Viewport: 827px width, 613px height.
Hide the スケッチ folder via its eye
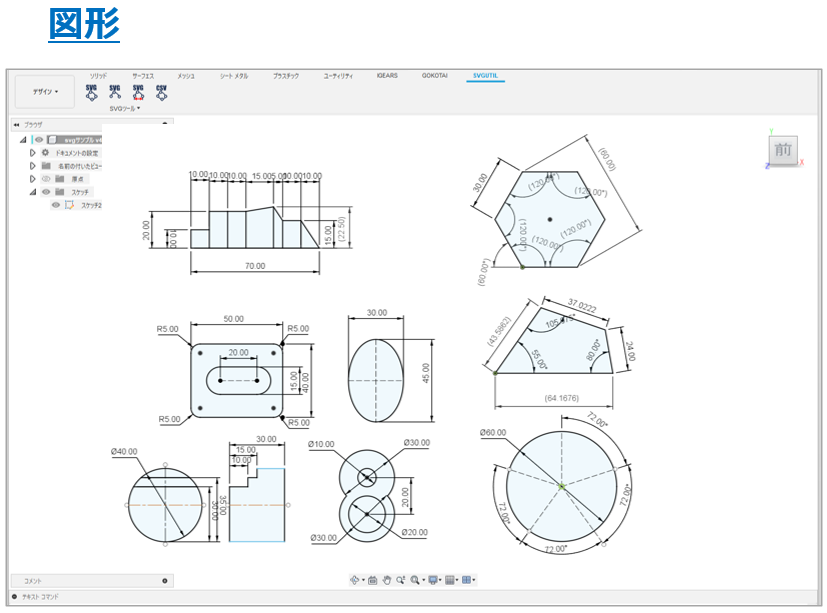tap(46, 192)
